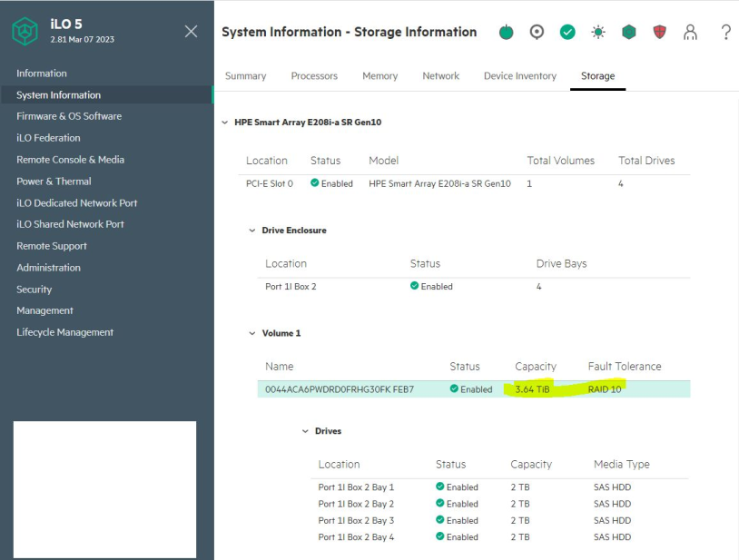Collapse the Drives list section
739x560 pixels.
[x=305, y=431]
